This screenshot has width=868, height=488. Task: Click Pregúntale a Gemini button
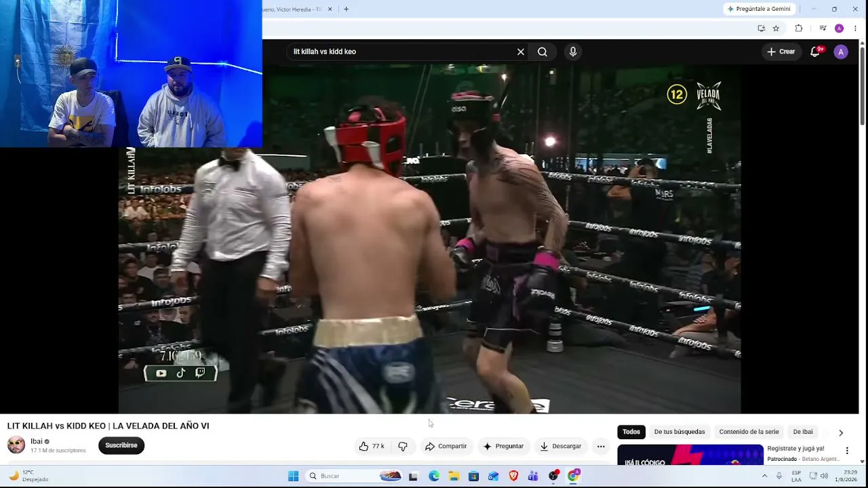click(x=759, y=9)
